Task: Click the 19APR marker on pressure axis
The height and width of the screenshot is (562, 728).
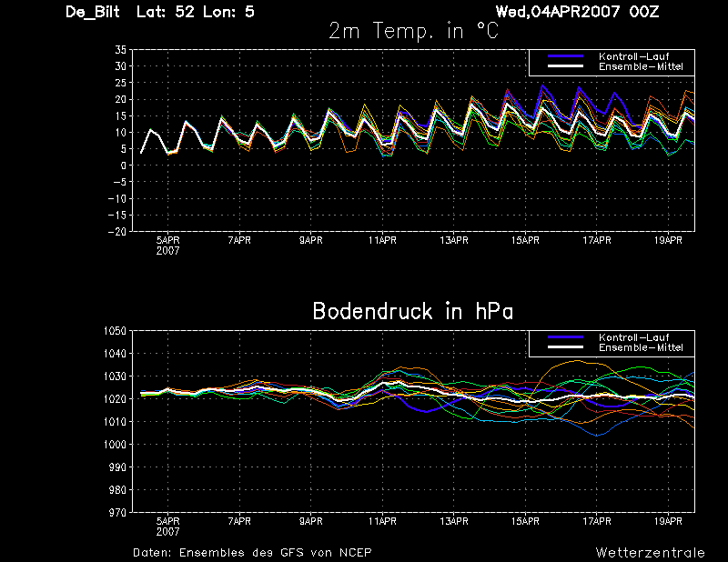Action: click(x=668, y=521)
